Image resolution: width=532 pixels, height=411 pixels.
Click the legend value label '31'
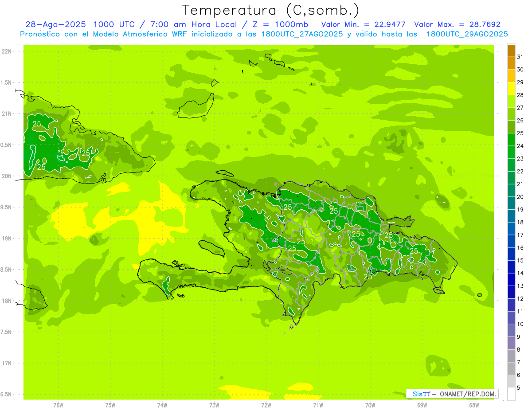coord(520,57)
